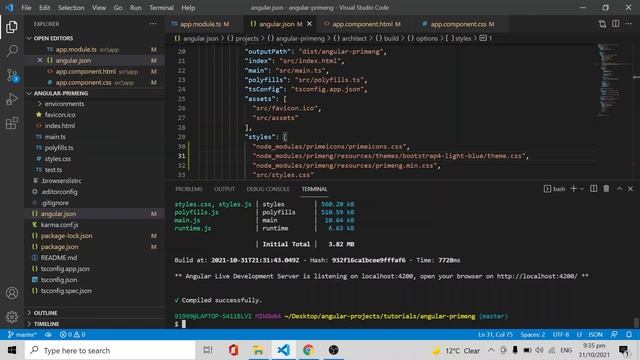The width and height of the screenshot is (640, 360).
Task: Open the Source Control view
Action: tap(12, 76)
